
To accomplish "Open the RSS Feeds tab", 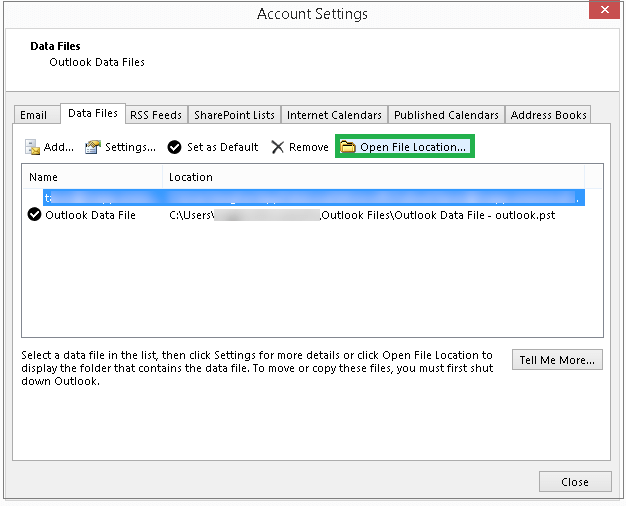I will [x=156, y=115].
